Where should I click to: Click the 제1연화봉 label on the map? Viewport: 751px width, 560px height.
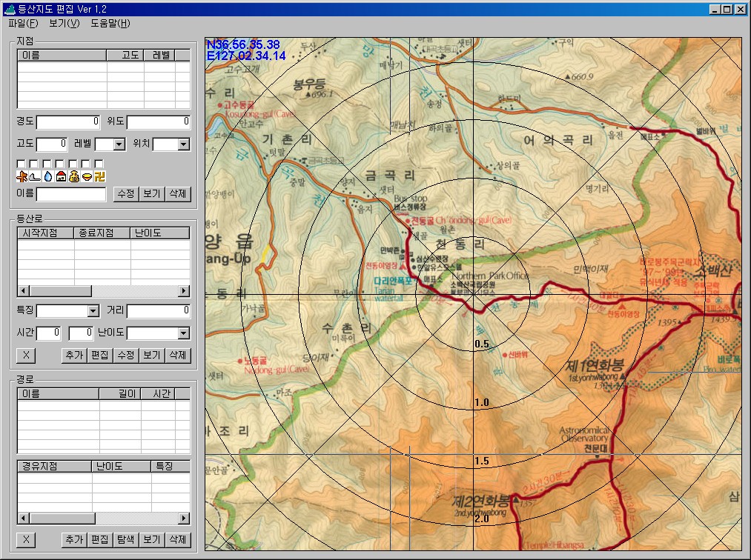coord(595,366)
